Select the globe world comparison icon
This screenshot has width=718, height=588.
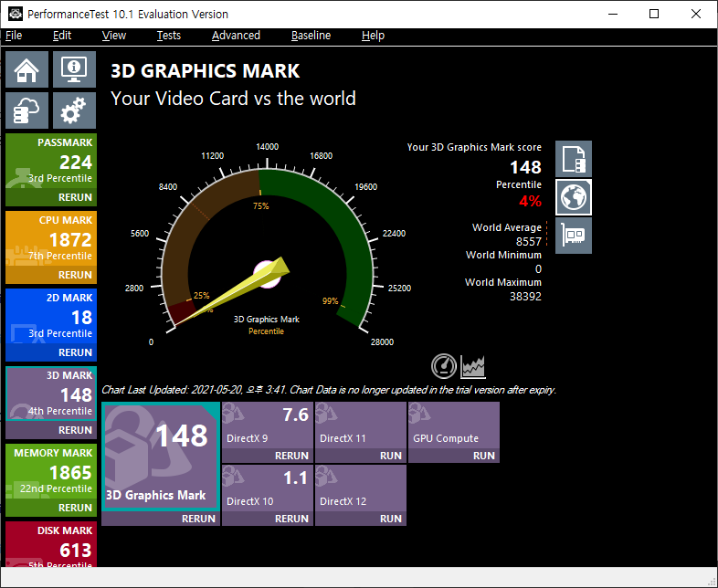click(574, 197)
